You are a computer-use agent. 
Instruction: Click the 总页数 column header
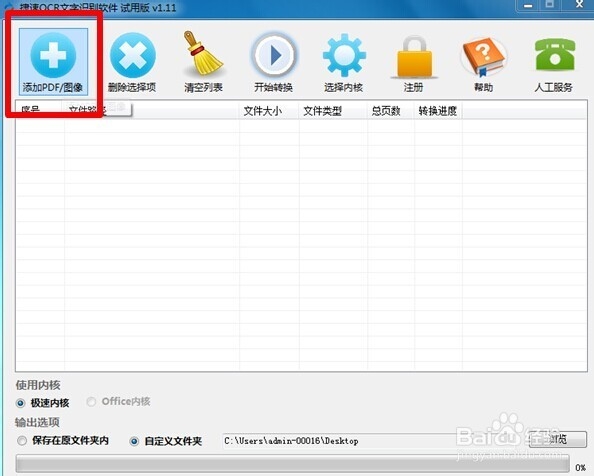pos(391,111)
